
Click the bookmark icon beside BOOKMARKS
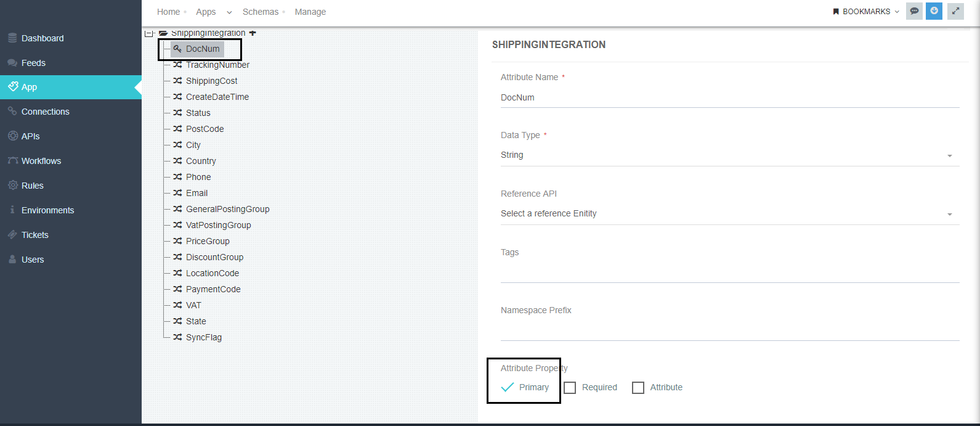click(x=836, y=12)
